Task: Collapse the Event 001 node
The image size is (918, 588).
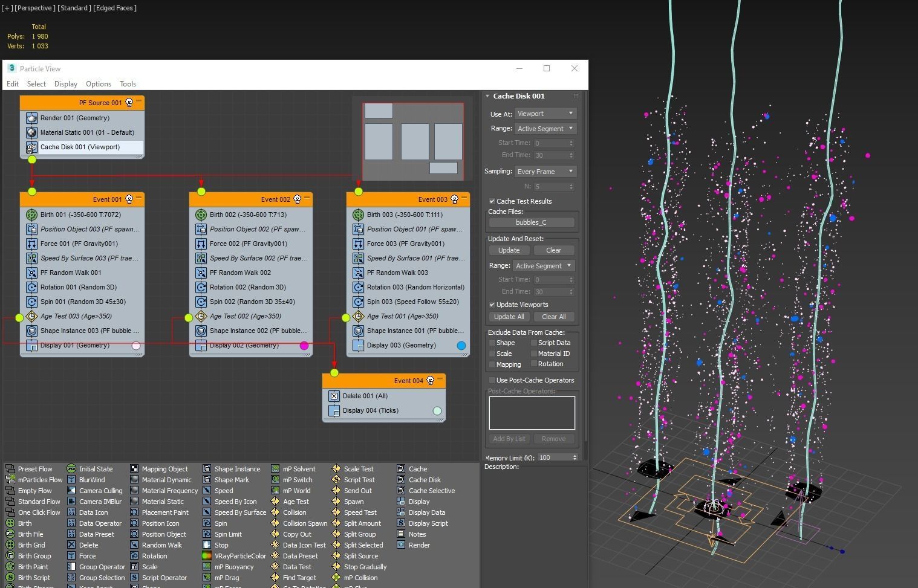Action: pyautogui.click(x=138, y=198)
